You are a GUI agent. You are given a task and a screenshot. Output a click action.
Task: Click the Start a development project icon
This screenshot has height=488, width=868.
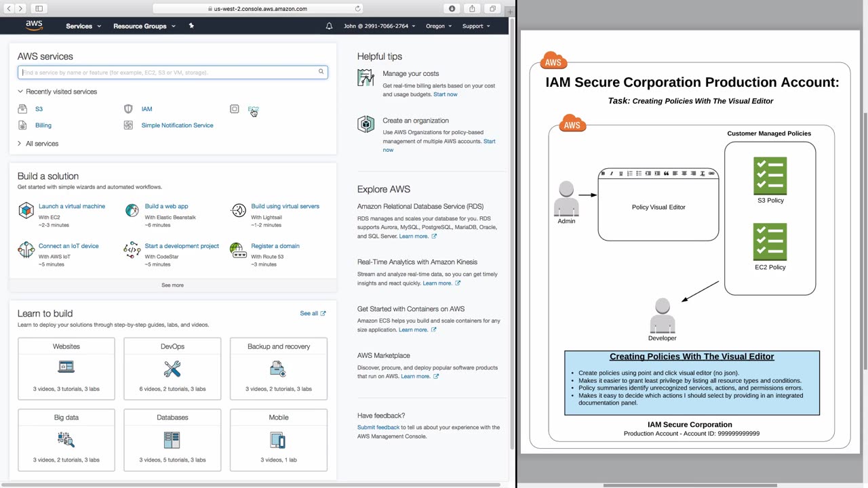132,251
